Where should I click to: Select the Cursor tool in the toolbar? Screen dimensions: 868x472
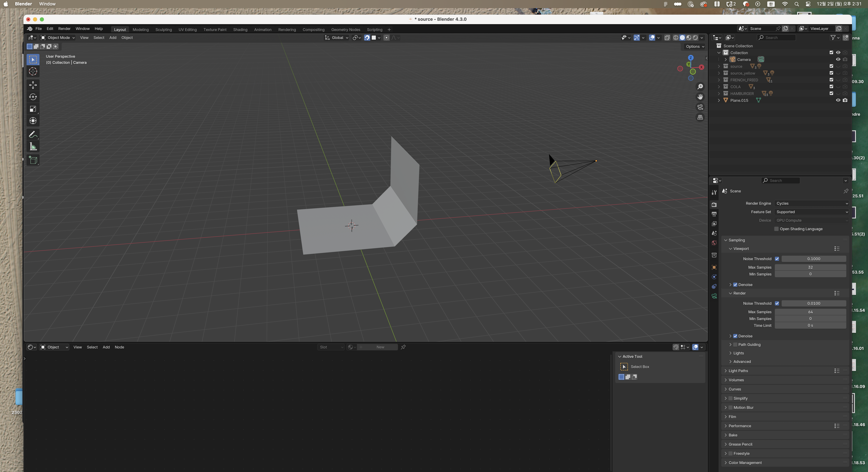[x=33, y=71]
